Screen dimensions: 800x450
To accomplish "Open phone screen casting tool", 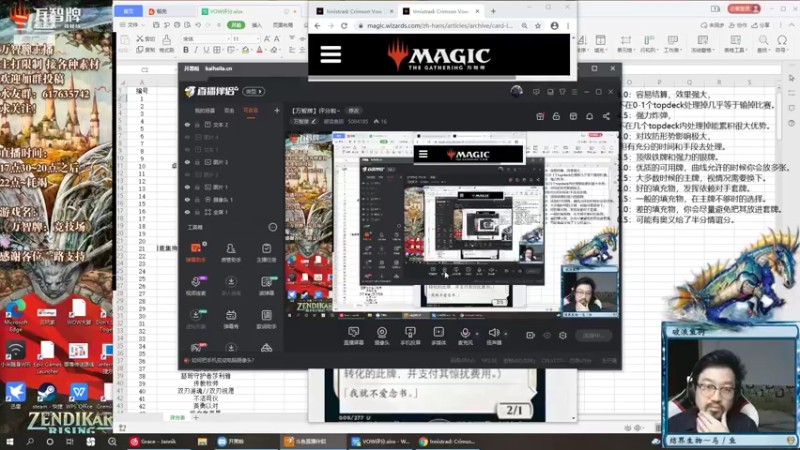I will [x=410, y=336].
